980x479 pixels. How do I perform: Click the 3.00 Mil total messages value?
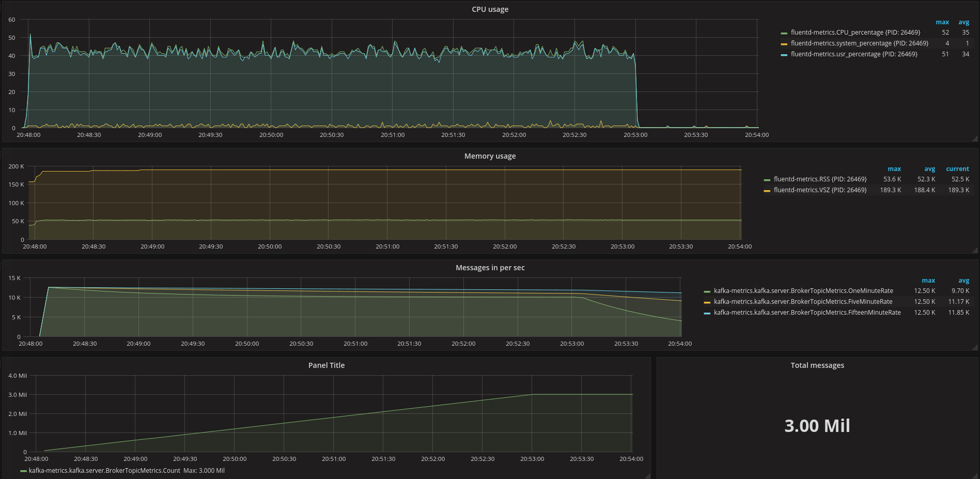click(x=817, y=426)
